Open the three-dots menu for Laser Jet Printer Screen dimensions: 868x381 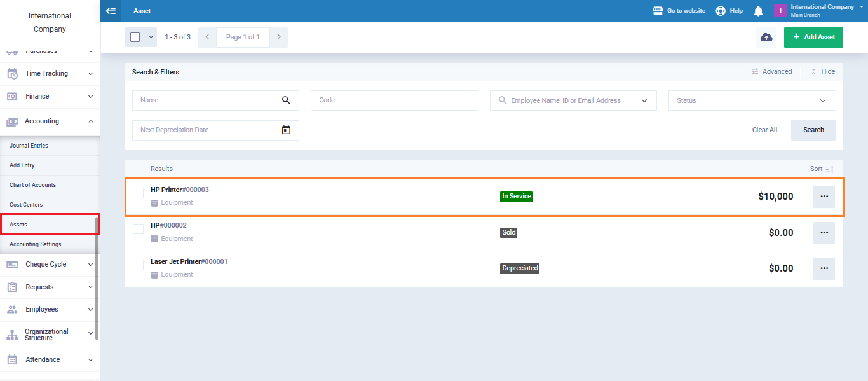824,268
